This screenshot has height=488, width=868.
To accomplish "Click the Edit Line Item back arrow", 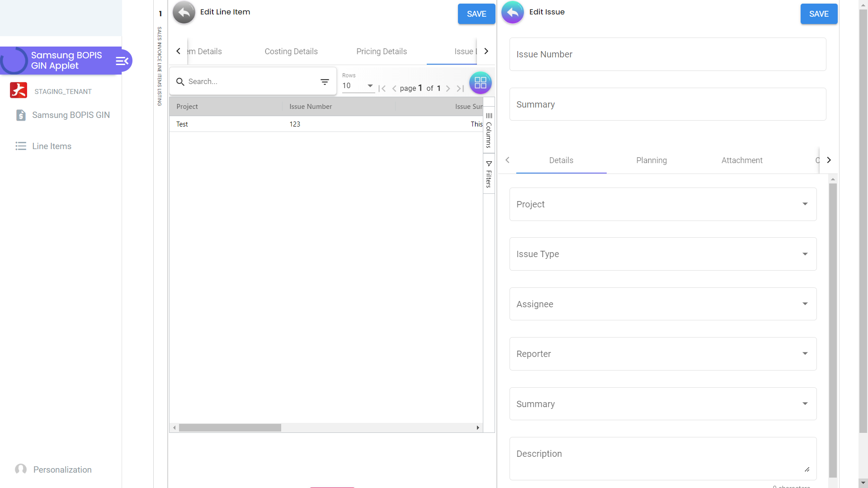I will coord(184,12).
